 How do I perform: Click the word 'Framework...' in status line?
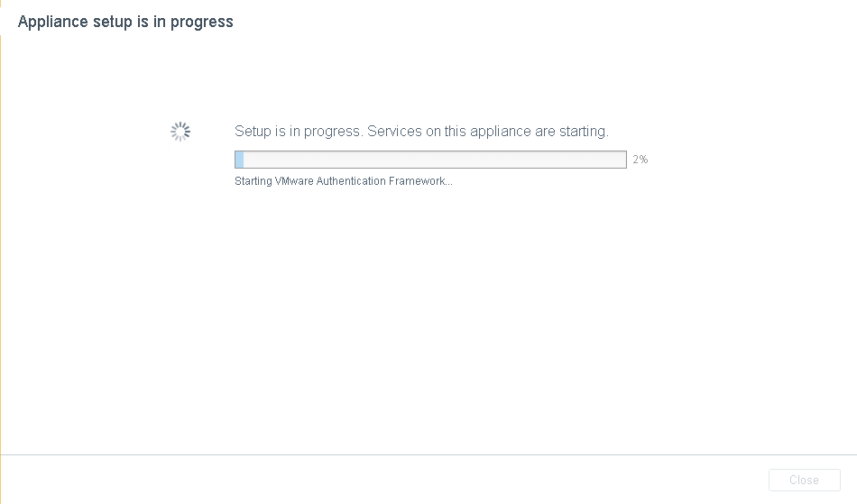[421, 181]
